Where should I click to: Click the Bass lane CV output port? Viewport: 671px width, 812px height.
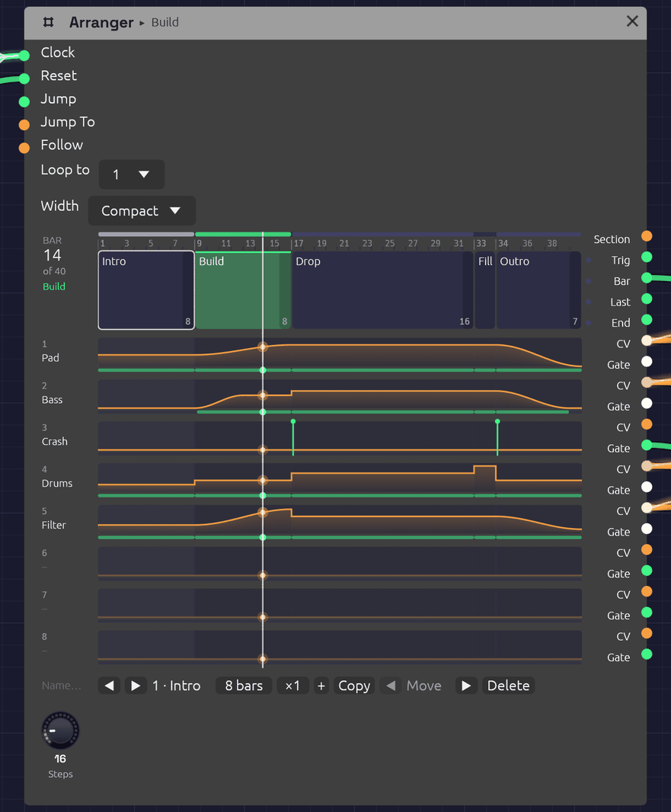coord(647,382)
